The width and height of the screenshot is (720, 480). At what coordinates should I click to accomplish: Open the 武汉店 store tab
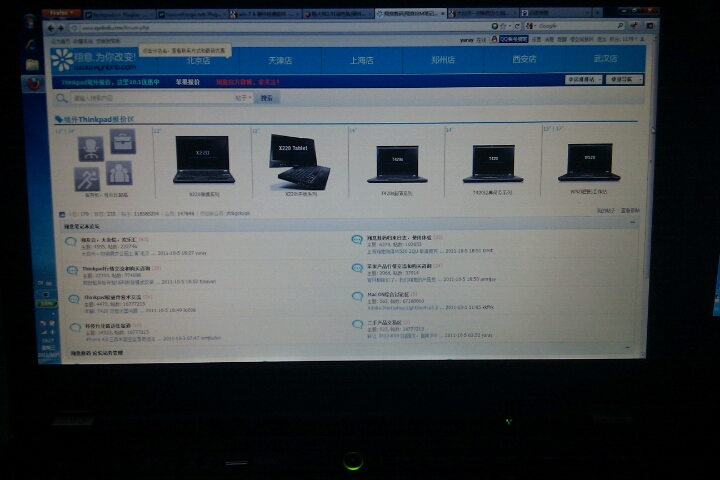click(605, 58)
